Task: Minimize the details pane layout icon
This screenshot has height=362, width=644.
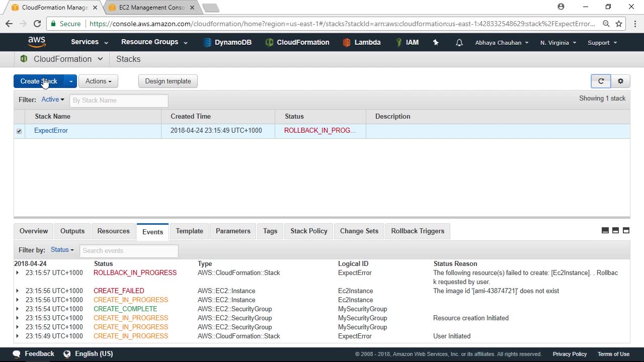Action: click(x=605, y=230)
